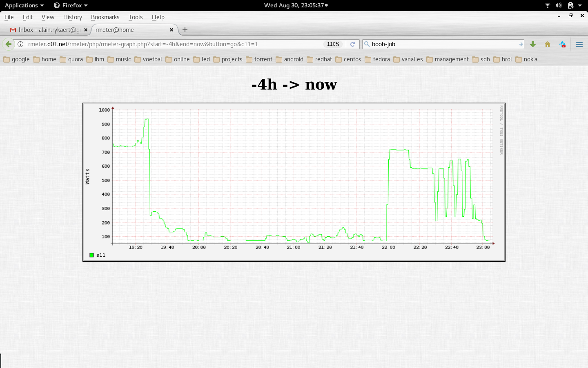Open the Applications menu
This screenshot has height=368, width=588.
click(24, 5)
